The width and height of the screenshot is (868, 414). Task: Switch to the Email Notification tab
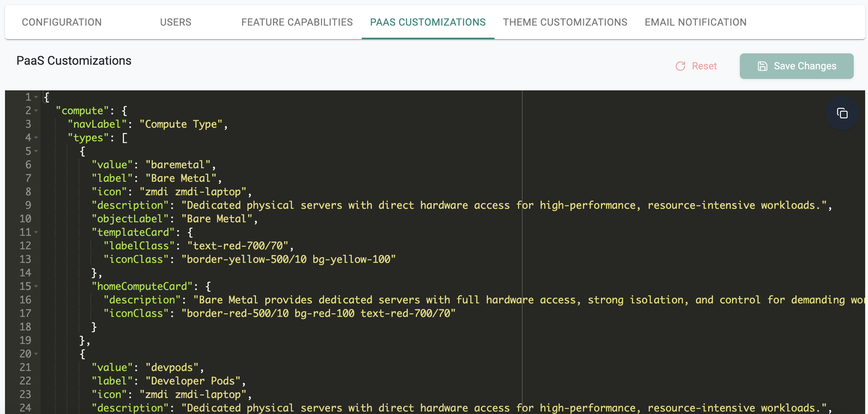pyautogui.click(x=695, y=22)
